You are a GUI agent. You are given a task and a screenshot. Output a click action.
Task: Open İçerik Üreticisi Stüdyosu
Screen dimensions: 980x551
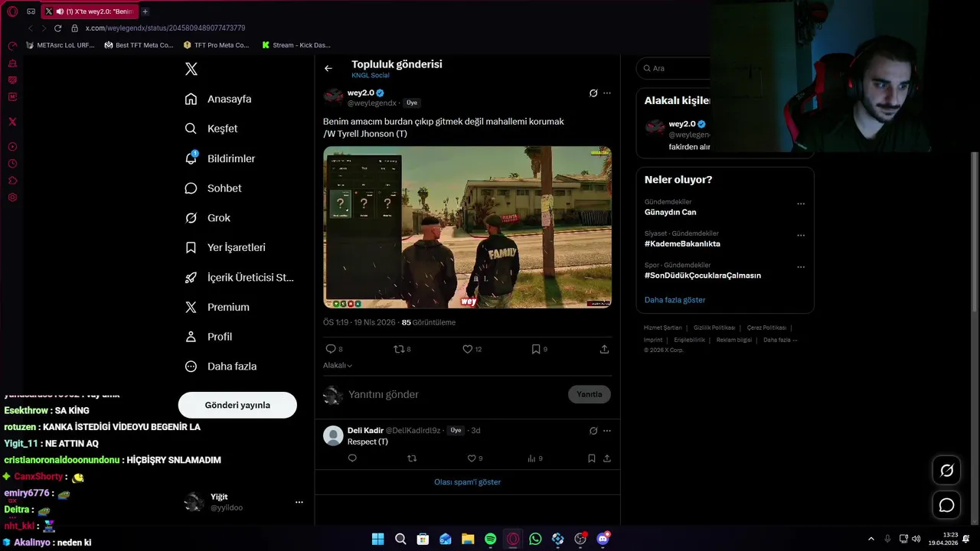[239, 277]
